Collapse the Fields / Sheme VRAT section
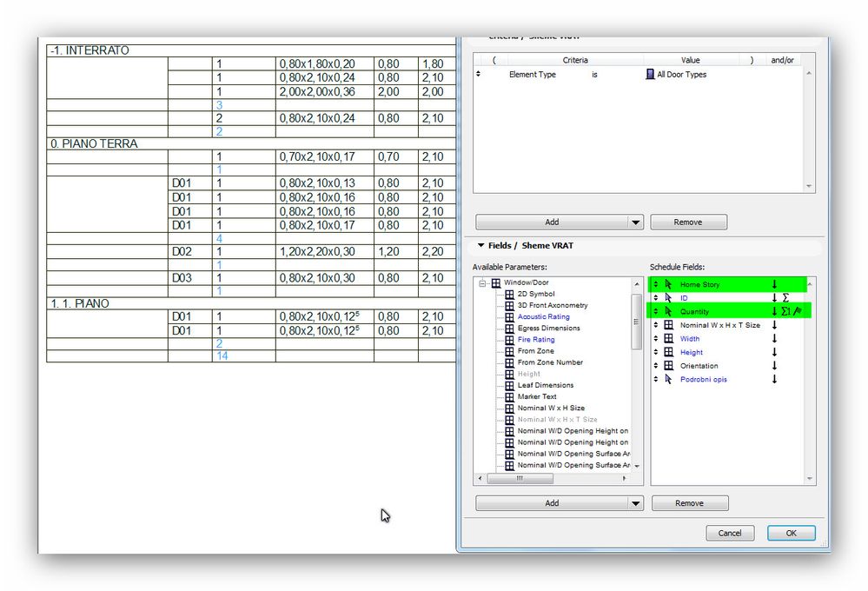 [480, 246]
